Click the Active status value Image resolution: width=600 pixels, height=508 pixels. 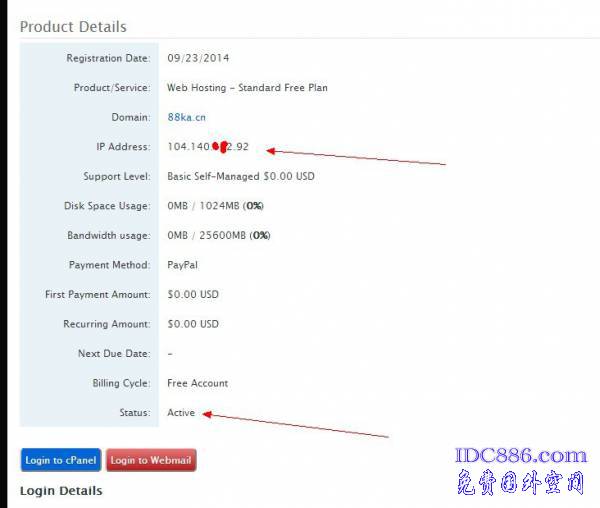pyautogui.click(x=181, y=413)
